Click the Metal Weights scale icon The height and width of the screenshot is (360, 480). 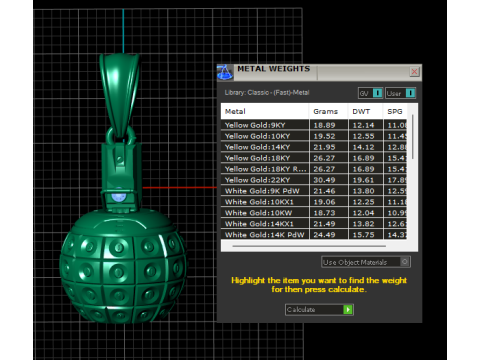pos(225,72)
